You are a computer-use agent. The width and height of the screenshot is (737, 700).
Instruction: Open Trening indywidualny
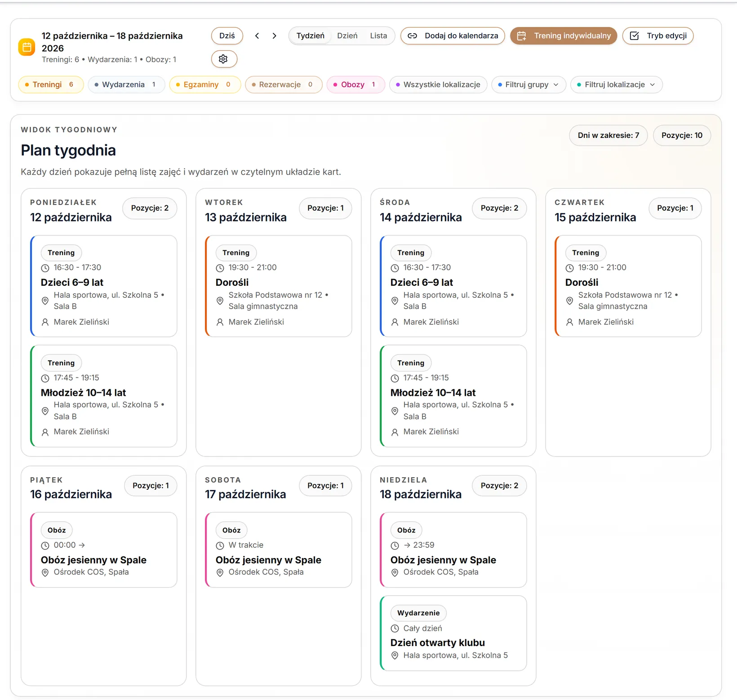564,36
